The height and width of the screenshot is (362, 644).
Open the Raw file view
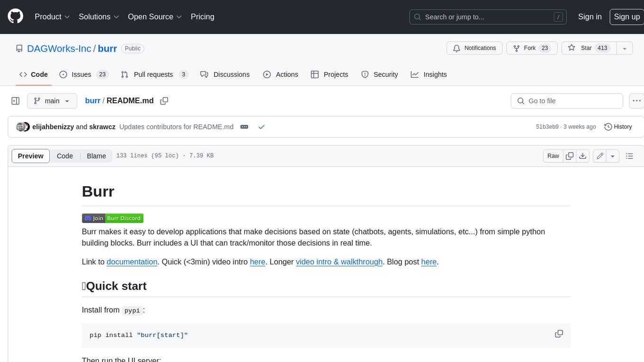pyautogui.click(x=553, y=156)
